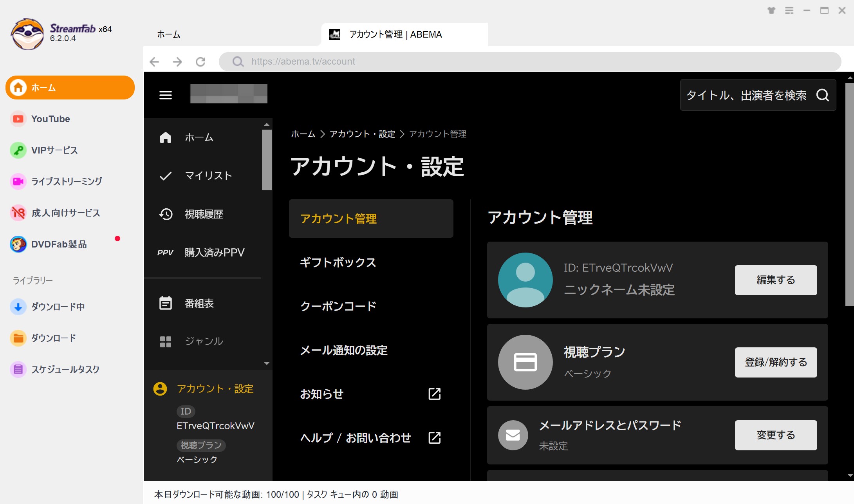Click the yellow account settings icon

(160, 389)
